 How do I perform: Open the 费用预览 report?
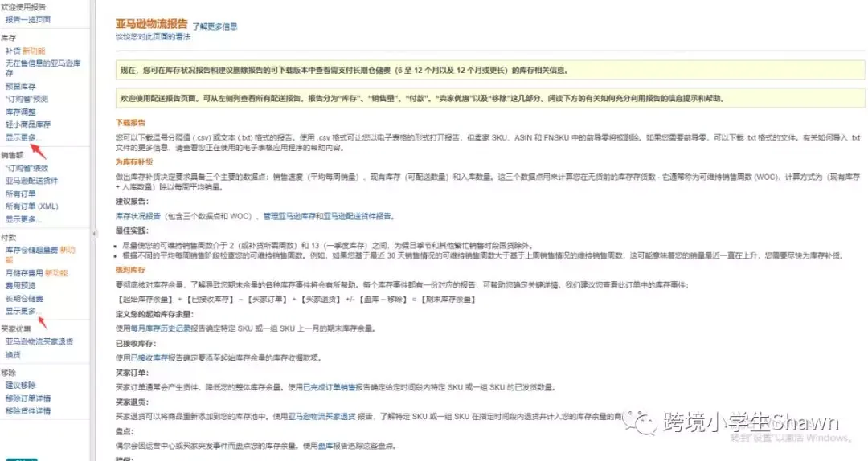pyautogui.click(x=20, y=286)
